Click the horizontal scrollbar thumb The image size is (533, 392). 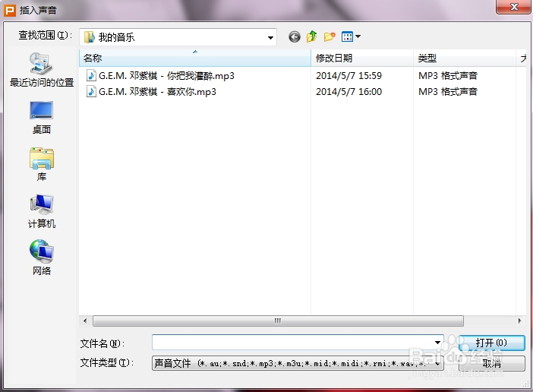tap(278, 321)
